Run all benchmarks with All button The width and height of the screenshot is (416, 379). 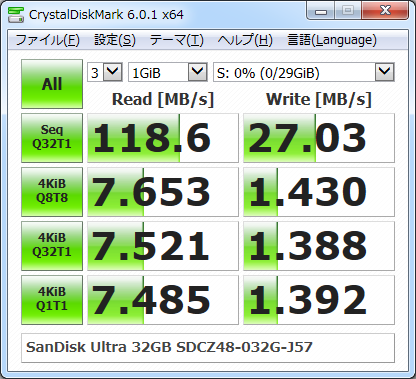(52, 84)
